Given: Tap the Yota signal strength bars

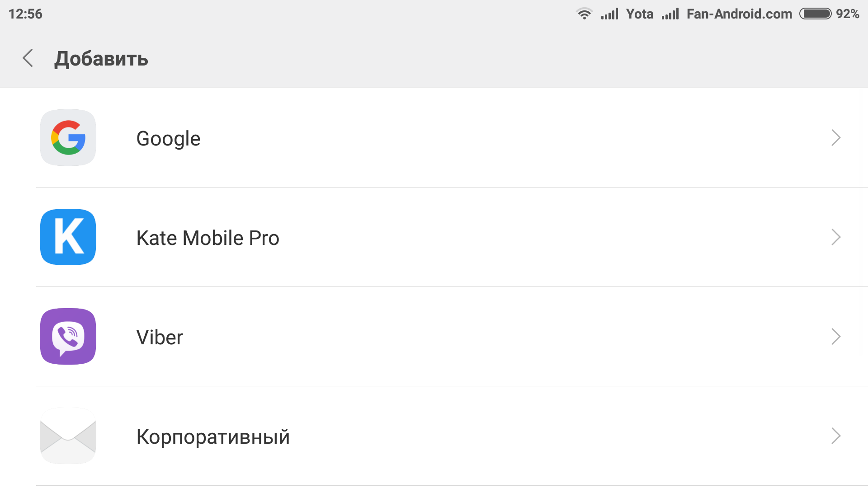Looking at the screenshot, I should 609,14.
